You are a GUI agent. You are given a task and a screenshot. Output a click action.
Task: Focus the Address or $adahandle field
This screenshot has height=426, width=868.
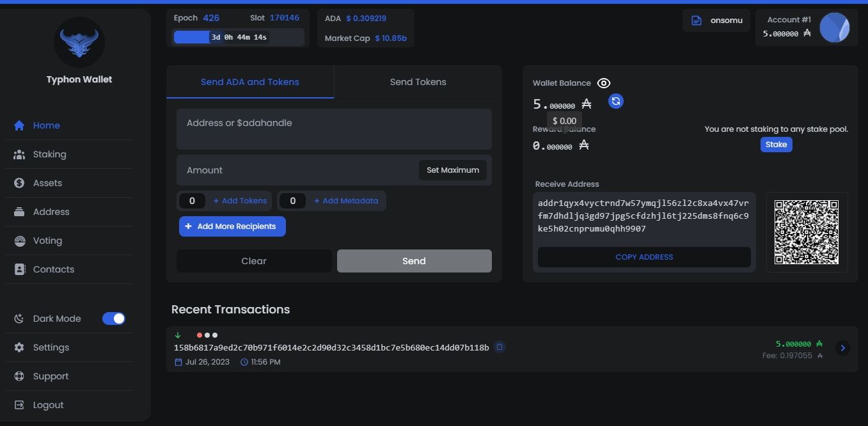334,129
